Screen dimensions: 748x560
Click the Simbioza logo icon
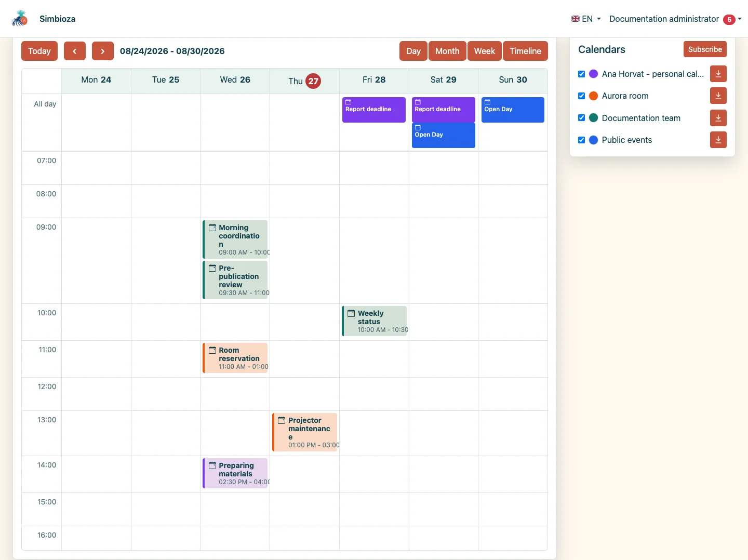(x=20, y=19)
